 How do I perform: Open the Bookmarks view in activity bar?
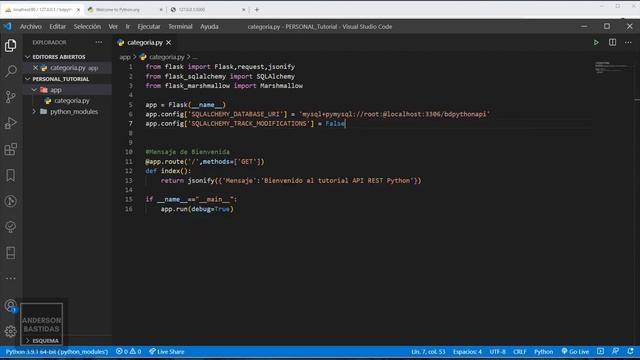(11, 175)
